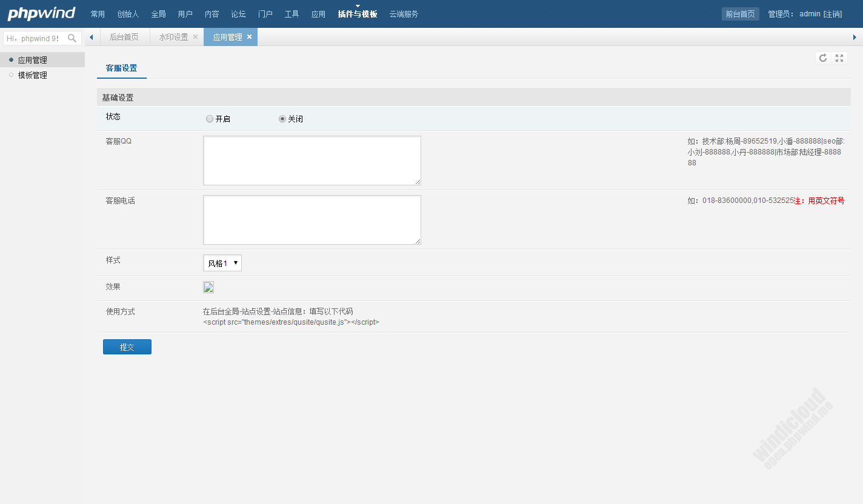Screen dimensions: 863x504
Task: Click the search magnifier icon
Action: click(x=72, y=38)
